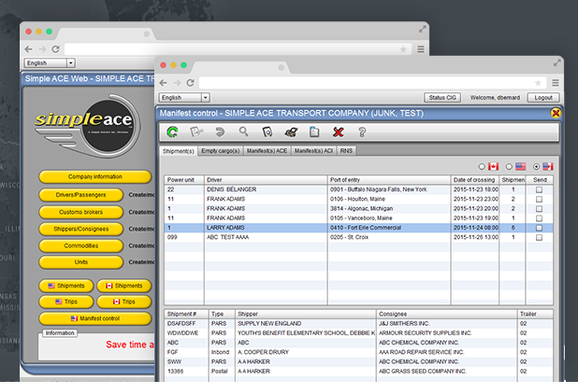
Task: Click forward arrow in front browser window
Action: pyautogui.click(x=177, y=83)
